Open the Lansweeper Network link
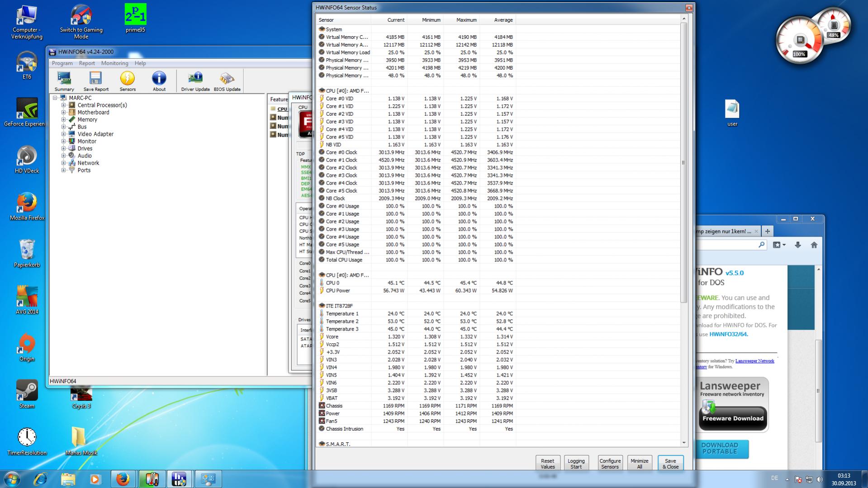Screen dimensions: 868x488 click(x=754, y=361)
